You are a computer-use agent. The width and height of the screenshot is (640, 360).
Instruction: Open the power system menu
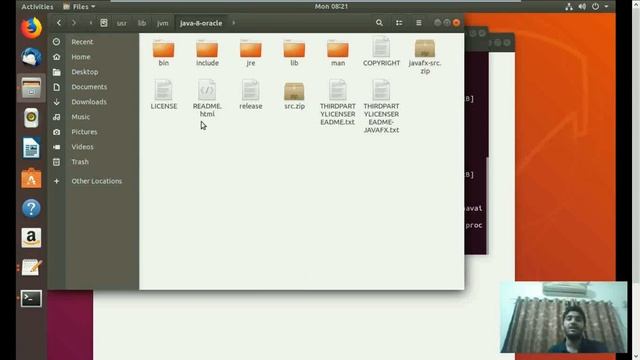point(600,7)
